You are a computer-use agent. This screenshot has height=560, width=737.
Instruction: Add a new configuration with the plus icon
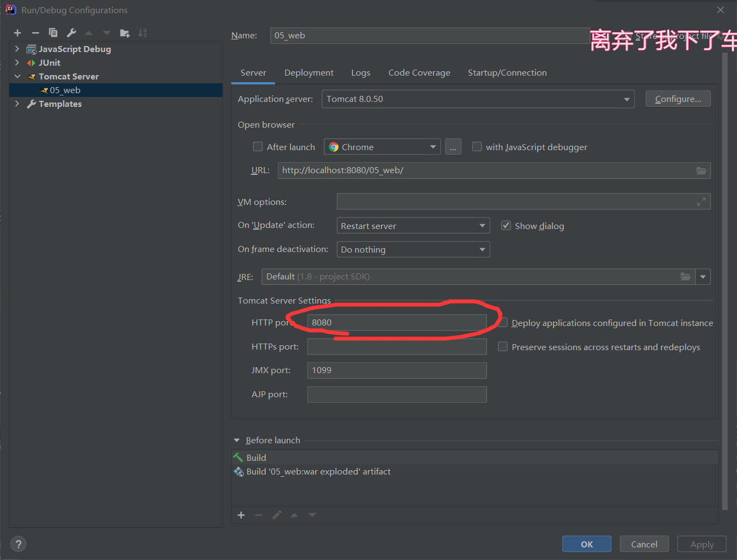click(18, 33)
